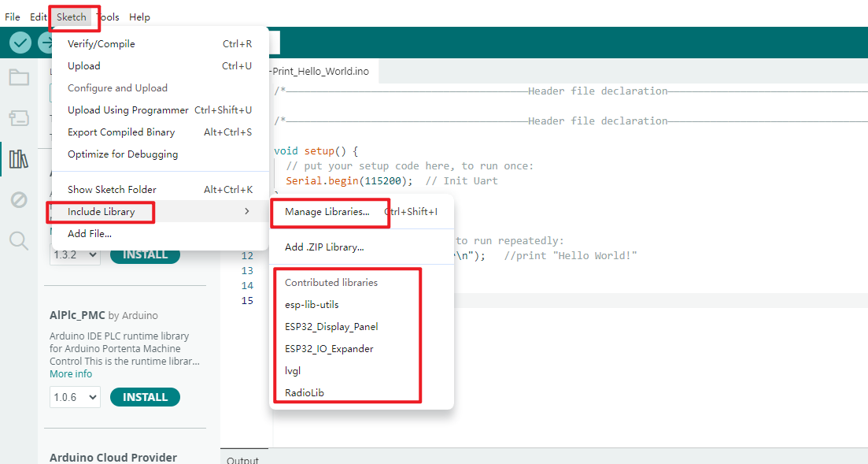Image resolution: width=868 pixels, height=464 pixels.
Task: Select Show Sketch Folder
Action: coord(160,190)
